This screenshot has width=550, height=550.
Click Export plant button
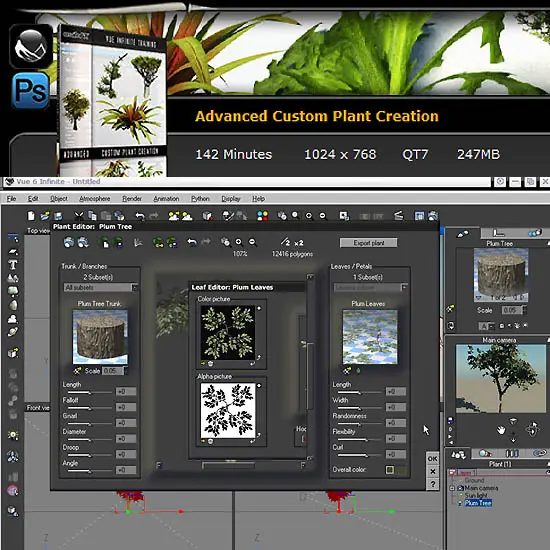pyautogui.click(x=369, y=243)
